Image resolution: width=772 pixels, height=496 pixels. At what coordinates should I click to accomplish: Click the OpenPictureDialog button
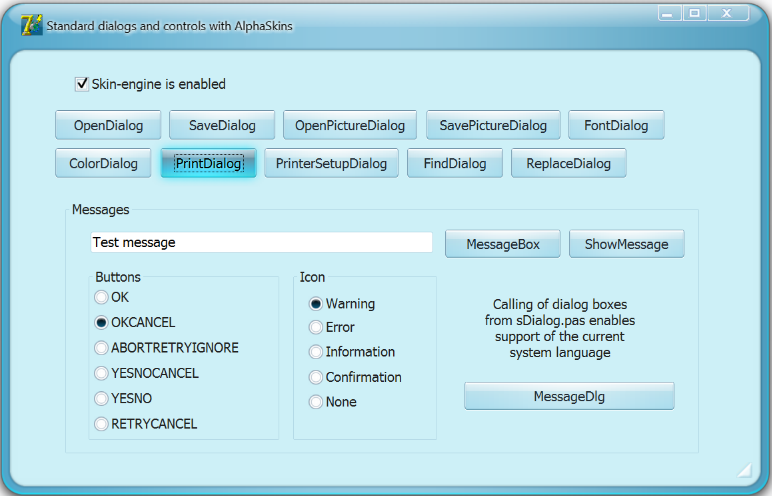(350, 126)
